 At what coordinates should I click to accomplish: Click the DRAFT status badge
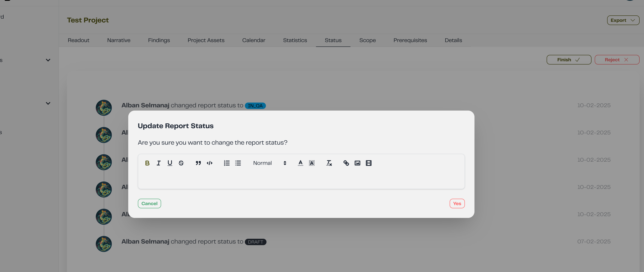pos(255,242)
